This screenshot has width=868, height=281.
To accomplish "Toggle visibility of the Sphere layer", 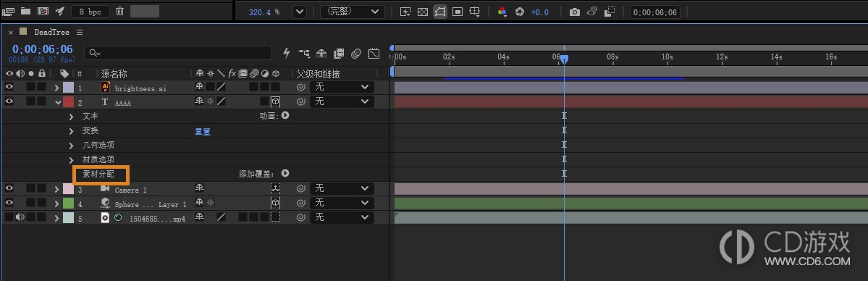I will tap(9, 203).
